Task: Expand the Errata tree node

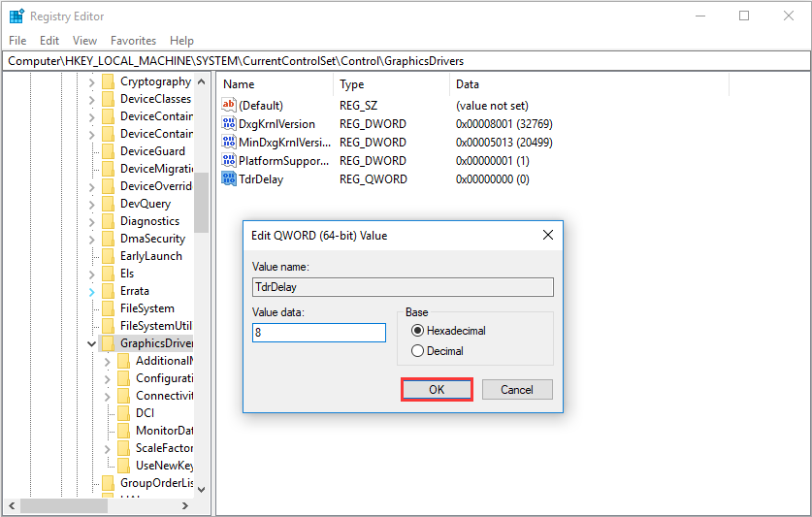Action: point(91,292)
